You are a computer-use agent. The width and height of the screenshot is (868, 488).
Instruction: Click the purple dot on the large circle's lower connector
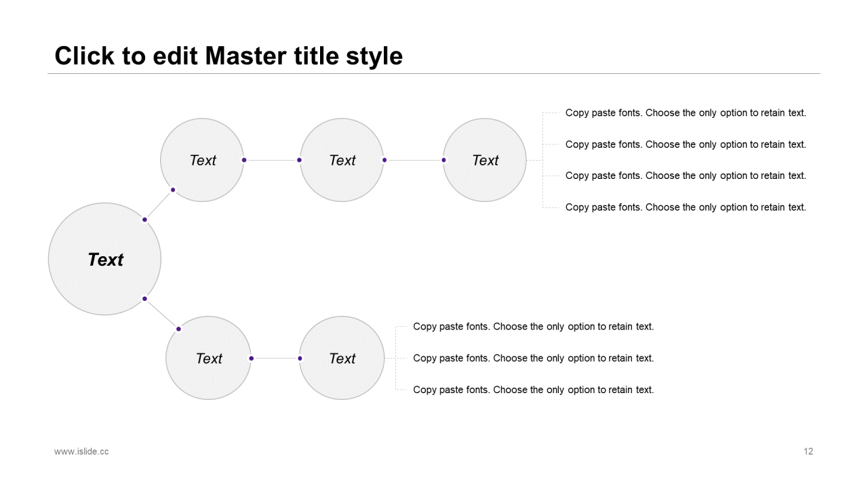coord(144,299)
